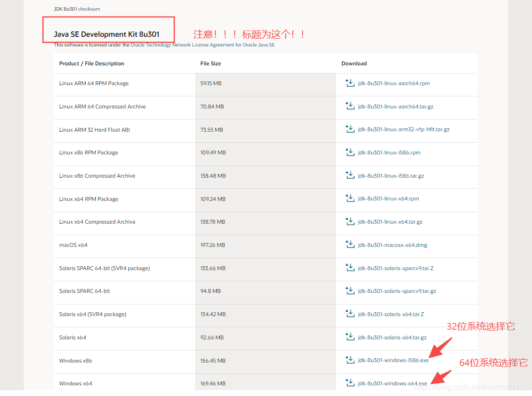Image resolution: width=532 pixels, height=396 pixels.
Task: Click the 59.15 MB file size value
Action: click(x=211, y=83)
